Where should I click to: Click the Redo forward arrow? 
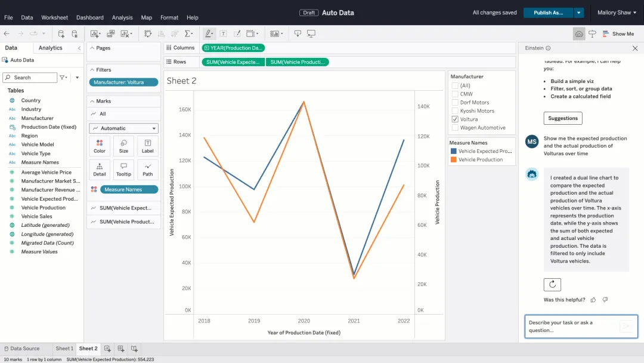[x=20, y=33]
